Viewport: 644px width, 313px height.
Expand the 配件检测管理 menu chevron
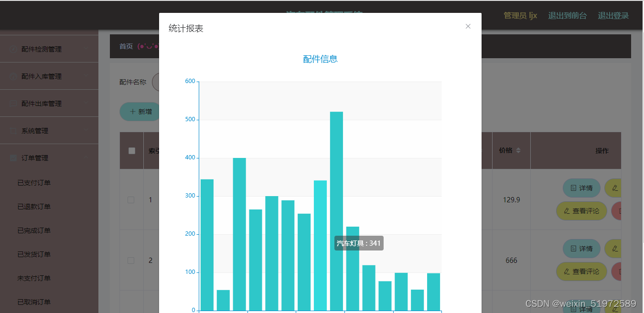86,49
